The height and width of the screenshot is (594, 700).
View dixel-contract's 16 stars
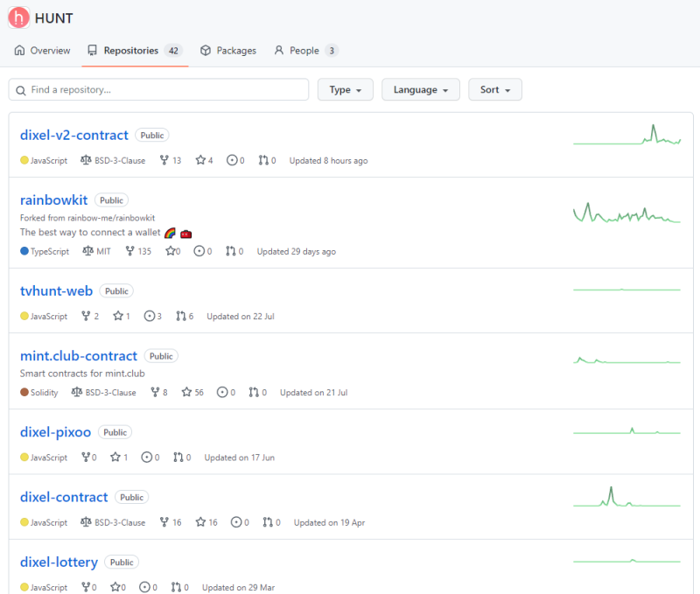(x=206, y=522)
